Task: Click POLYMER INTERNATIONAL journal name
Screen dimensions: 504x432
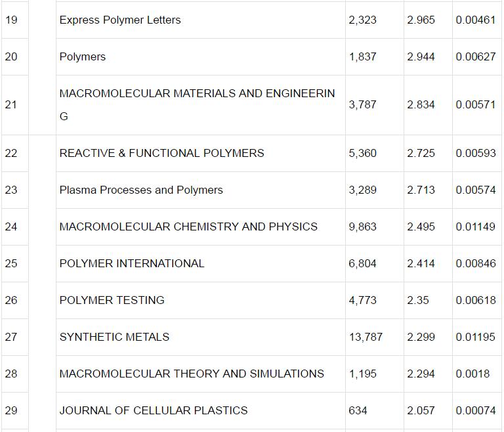Action: coord(132,263)
